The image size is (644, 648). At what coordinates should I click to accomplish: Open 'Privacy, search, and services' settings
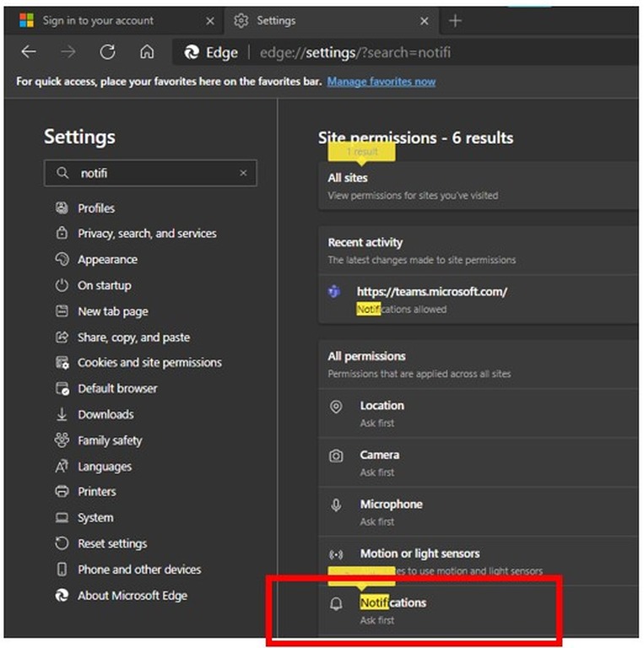pos(147,234)
